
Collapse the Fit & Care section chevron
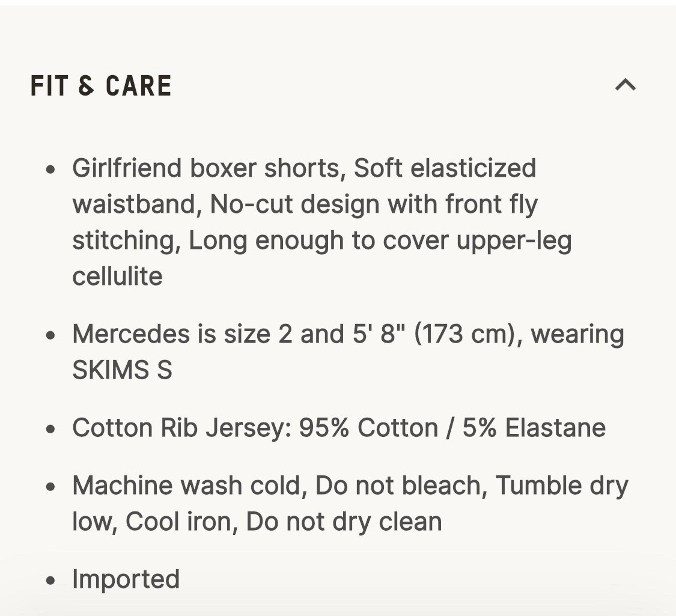tap(625, 85)
